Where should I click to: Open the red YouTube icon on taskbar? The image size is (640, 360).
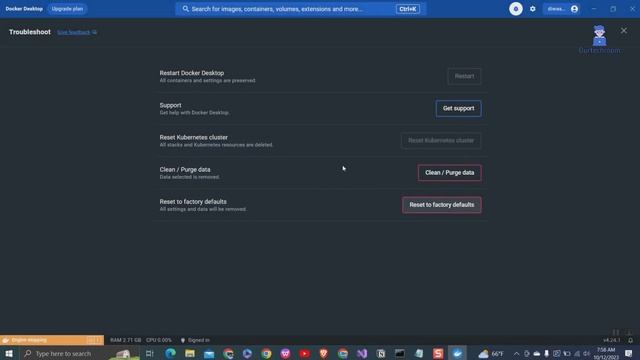[x=304, y=353]
